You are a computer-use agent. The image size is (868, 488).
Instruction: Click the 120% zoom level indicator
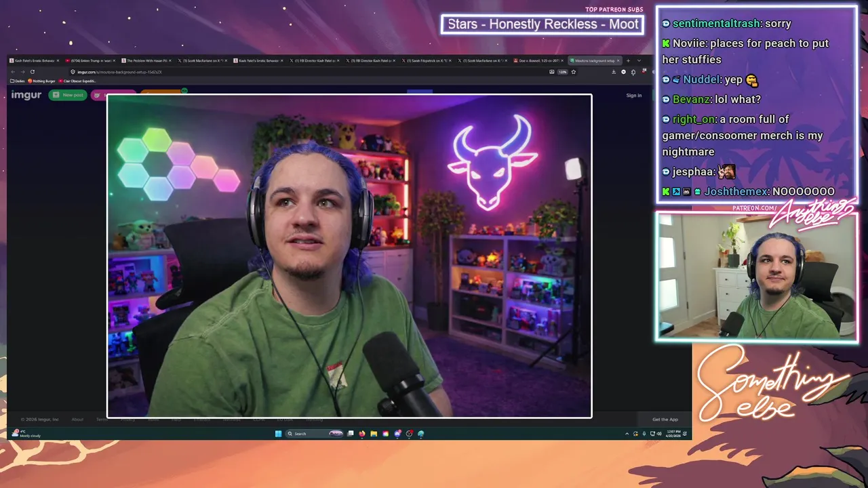click(x=562, y=72)
